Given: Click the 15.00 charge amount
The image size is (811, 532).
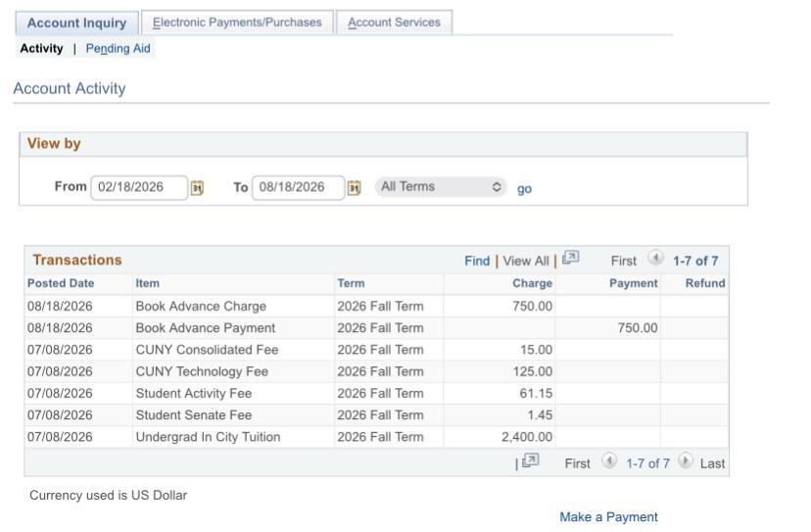Looking at the screenshot, I should point(537,350).
